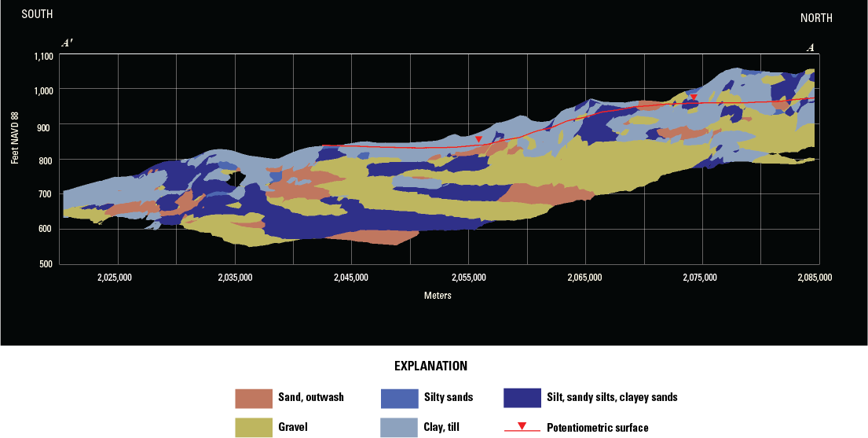Select the A' section endpoint label
The height and width of the screenshot is (438, 868).
(x=68, y=44)
